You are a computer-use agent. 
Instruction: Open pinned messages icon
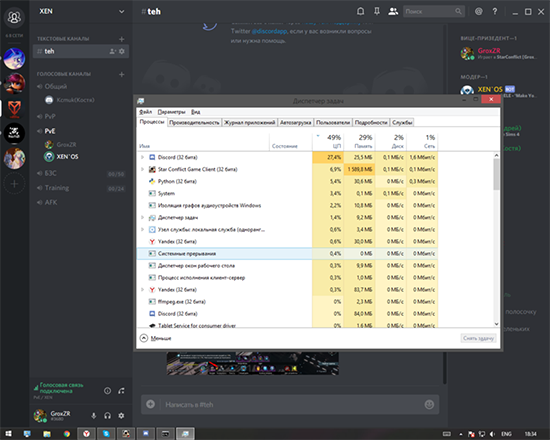pyautogui.click(x=377, y=12)
